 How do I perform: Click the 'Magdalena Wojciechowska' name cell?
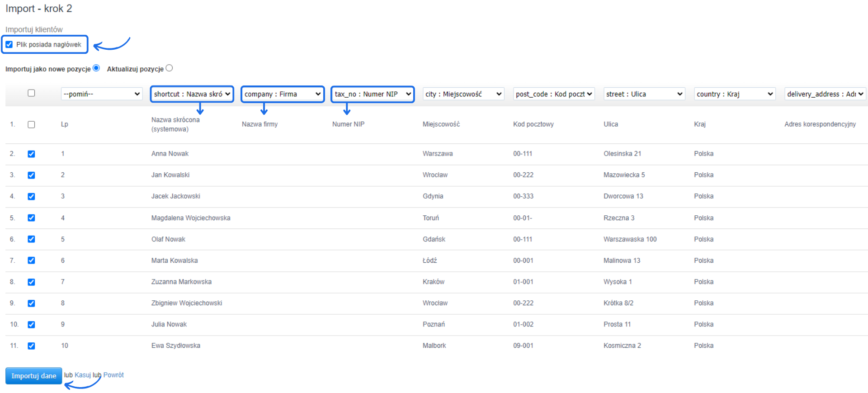(191, 218)
